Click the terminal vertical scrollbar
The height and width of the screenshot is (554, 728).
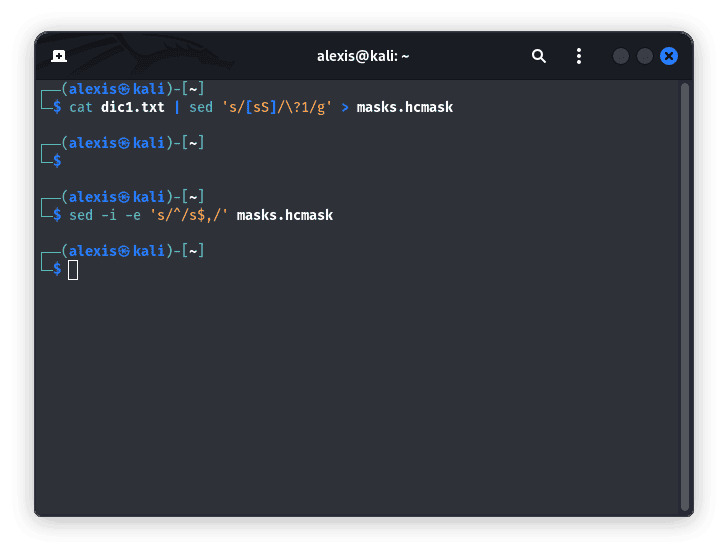tap(684, 296)
